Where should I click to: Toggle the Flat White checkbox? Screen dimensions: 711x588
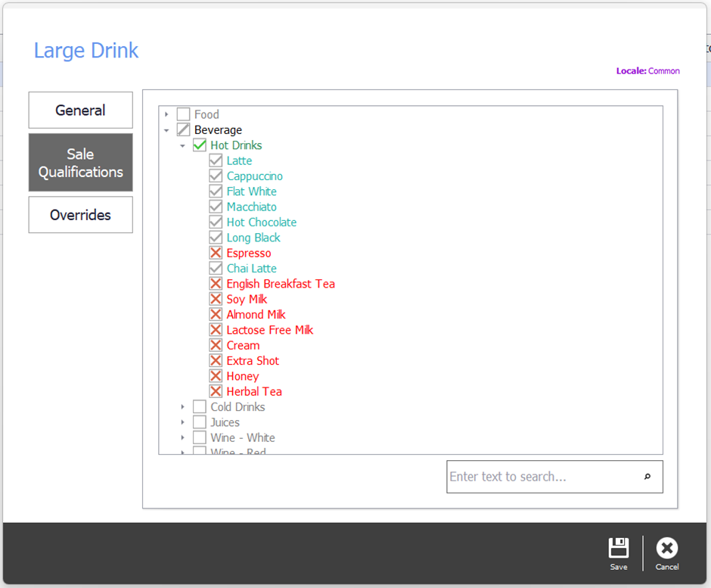pyautogui.click(x=216, y=191)
